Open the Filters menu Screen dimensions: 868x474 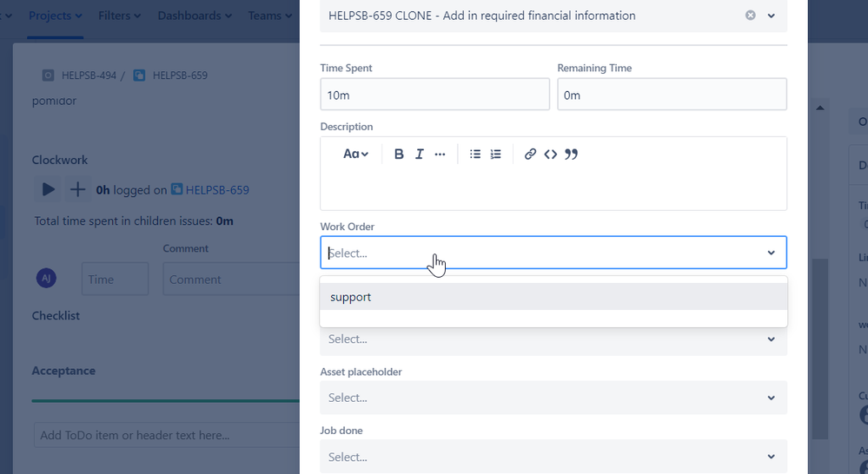click(x=119, y=16)
